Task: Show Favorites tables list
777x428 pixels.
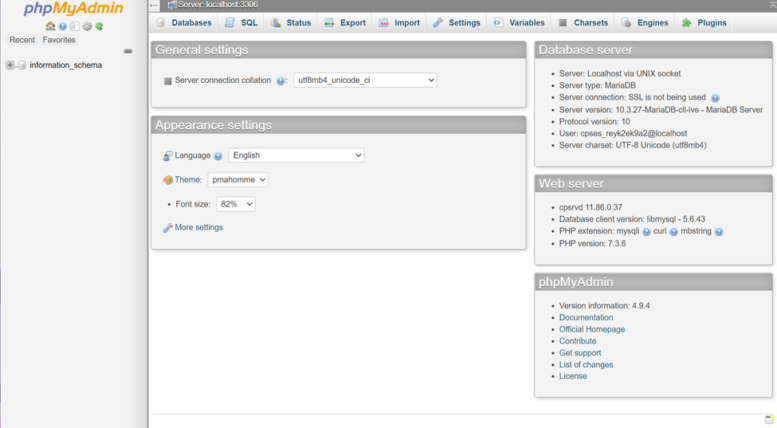Action: click(59, 40)
